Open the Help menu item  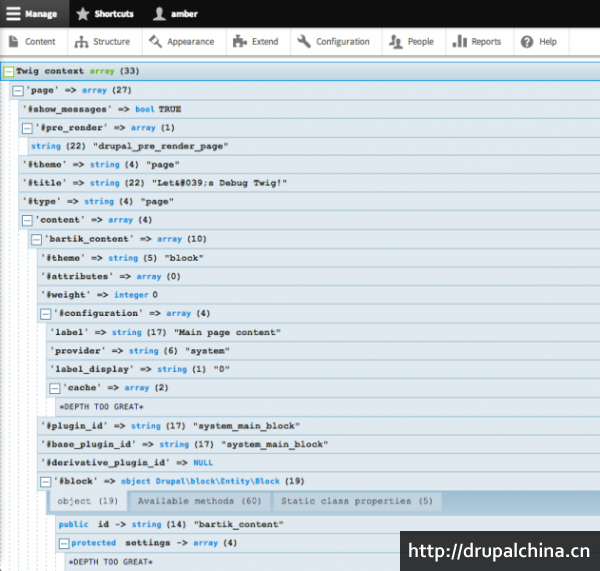538,42
